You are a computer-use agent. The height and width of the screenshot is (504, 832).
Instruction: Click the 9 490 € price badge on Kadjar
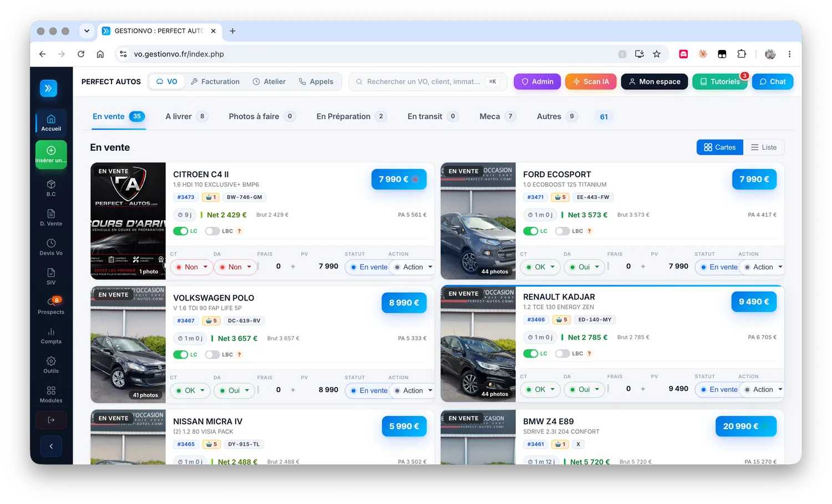click(x=754, y=302)
